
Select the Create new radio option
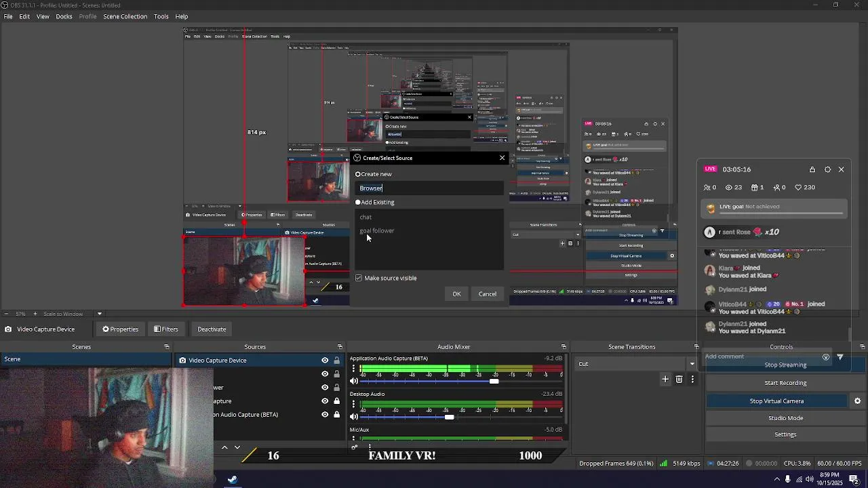tap(358, 174)
